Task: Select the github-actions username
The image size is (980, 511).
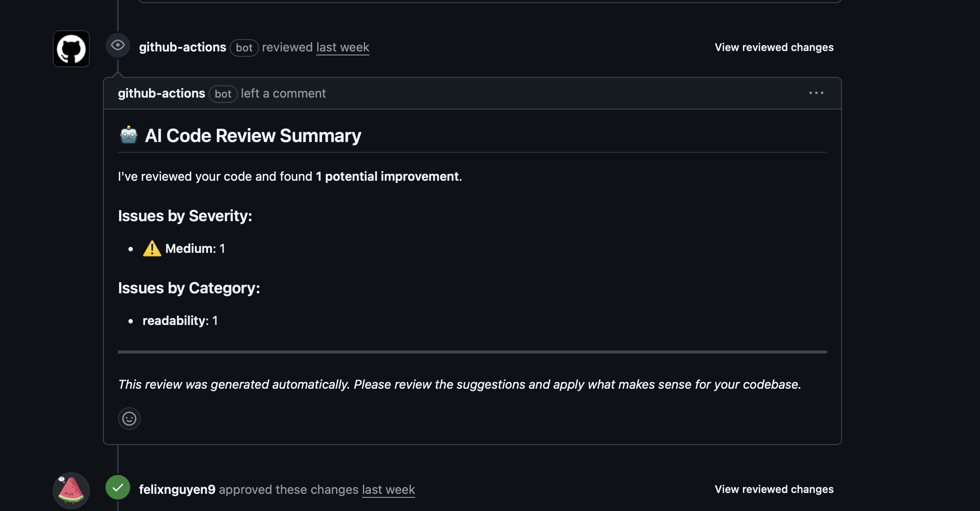Action: coord(183,47)
